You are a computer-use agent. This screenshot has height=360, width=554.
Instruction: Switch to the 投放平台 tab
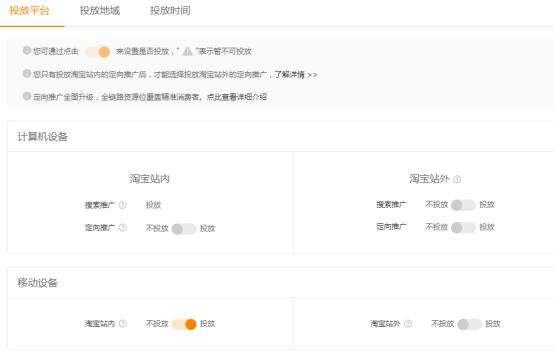pyautogui.click(x=29, y=11)
